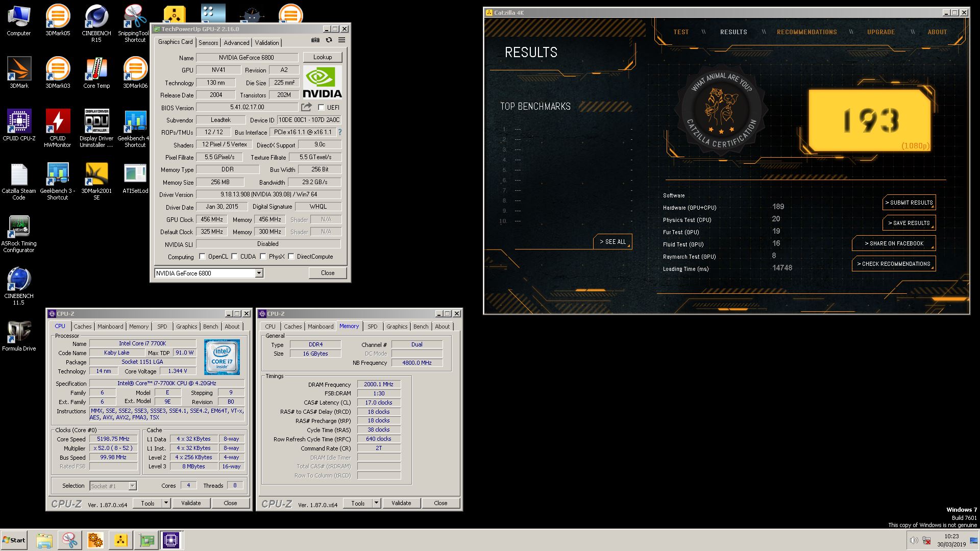
Task: Click the Bus Interface question mark
Action: [339, 132]
